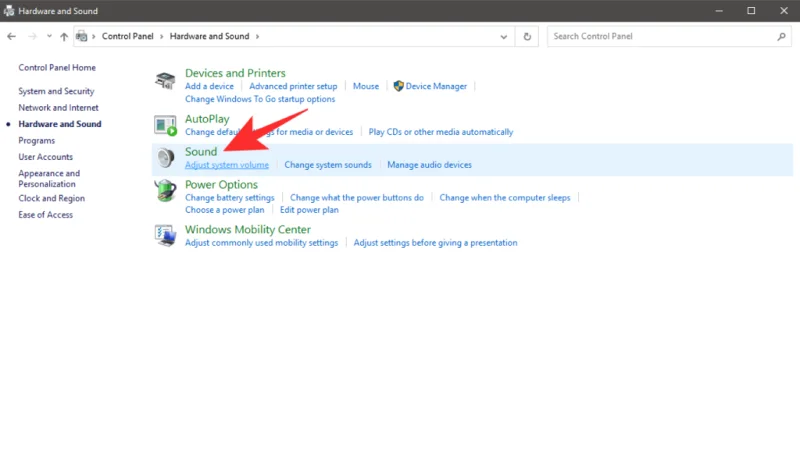Click the up arrow to parent folder
The width and height of the screenshot is (800, 450).
pos(65,36)
